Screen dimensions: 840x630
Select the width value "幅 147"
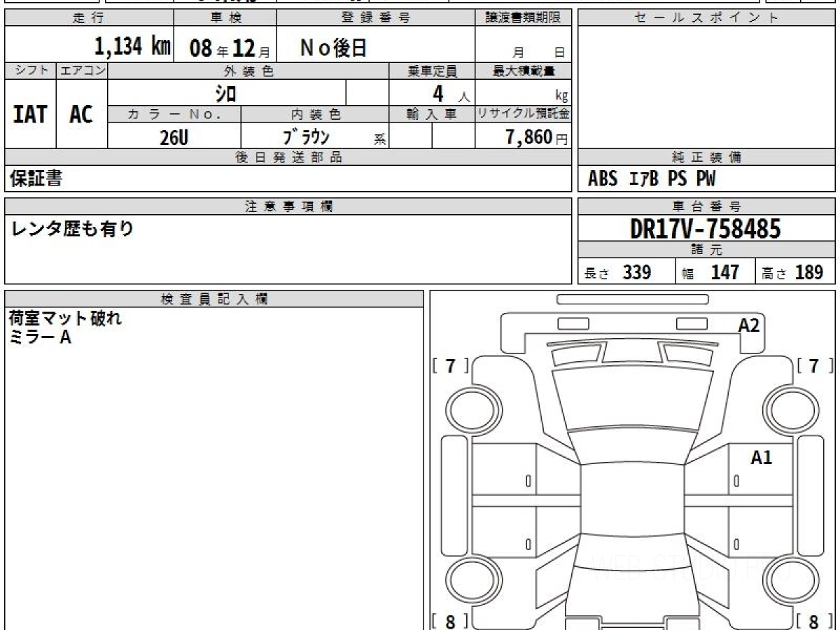tap(711, 272)
